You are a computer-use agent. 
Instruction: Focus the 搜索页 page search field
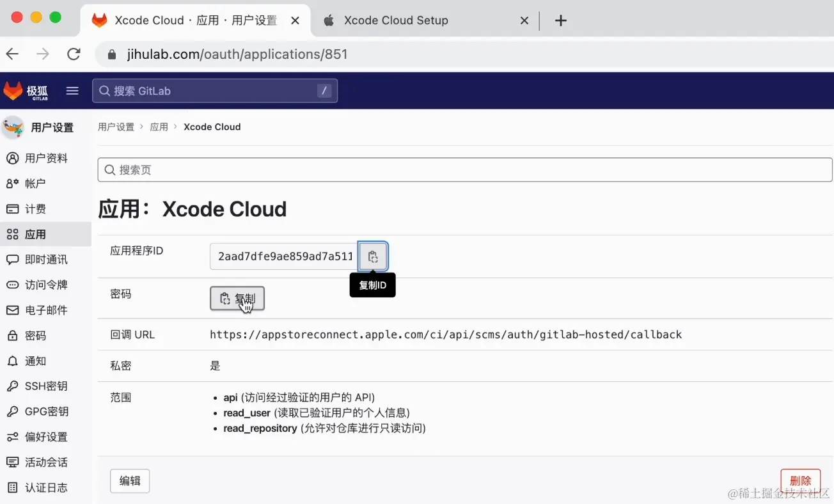(x=465, y=170)
